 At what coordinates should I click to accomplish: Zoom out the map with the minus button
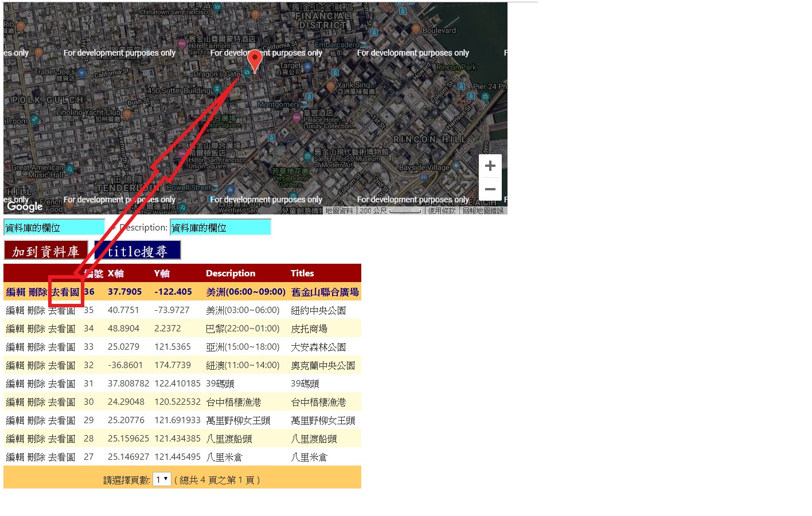point(490,189)
